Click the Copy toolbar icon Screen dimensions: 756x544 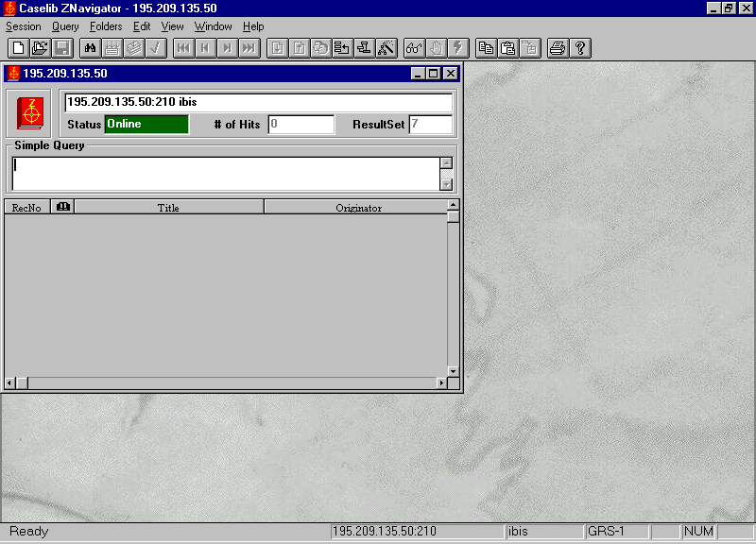coord(486,48)
